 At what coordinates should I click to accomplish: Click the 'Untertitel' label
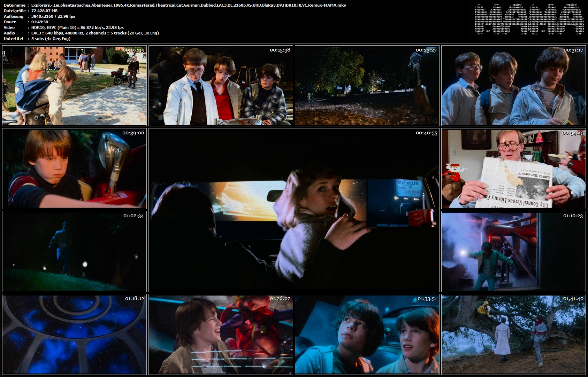pyautogui.click(x=13, y=39)
